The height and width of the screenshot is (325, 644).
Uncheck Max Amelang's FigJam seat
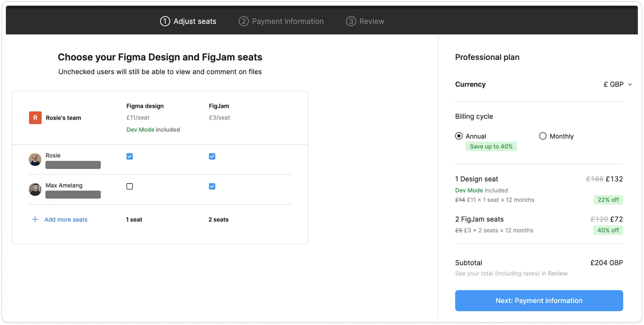tap(212, 186)
